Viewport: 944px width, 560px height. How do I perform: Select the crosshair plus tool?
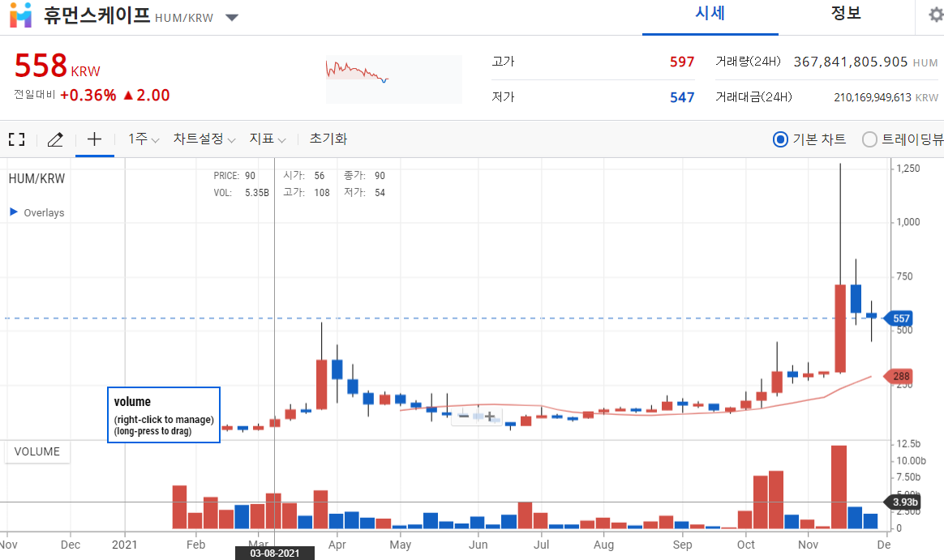95,139
